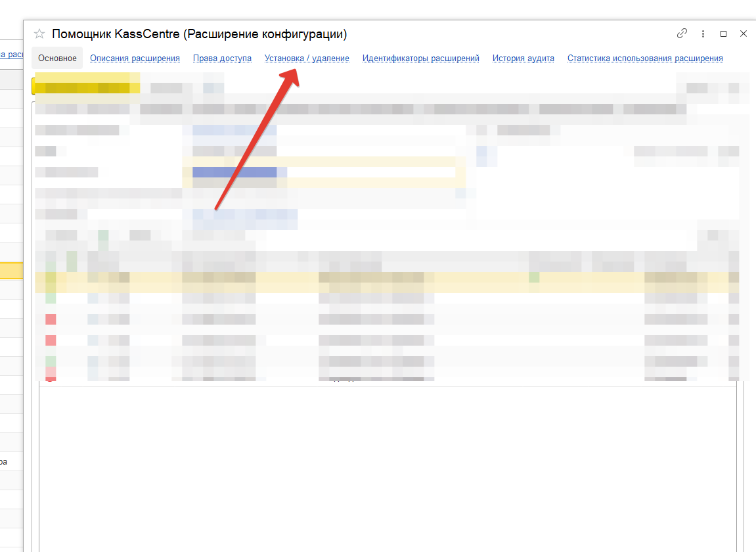
Task: Go to the Права доступа section
Action: [x=222, y=58]
